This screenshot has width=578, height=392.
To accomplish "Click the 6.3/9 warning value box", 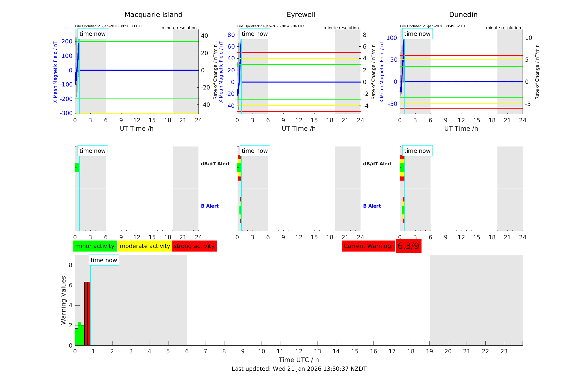I will pos(408,246).
